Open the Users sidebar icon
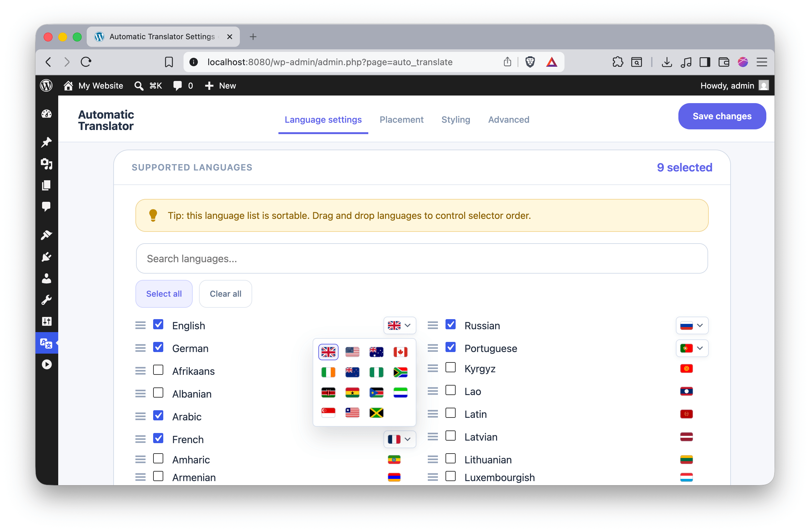The width and height of the screenshot is (810, 532). [47, 279]
